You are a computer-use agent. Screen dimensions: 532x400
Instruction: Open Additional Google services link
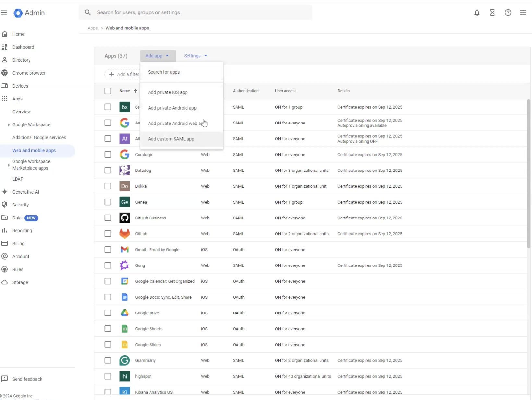click(x=39, y=138)
